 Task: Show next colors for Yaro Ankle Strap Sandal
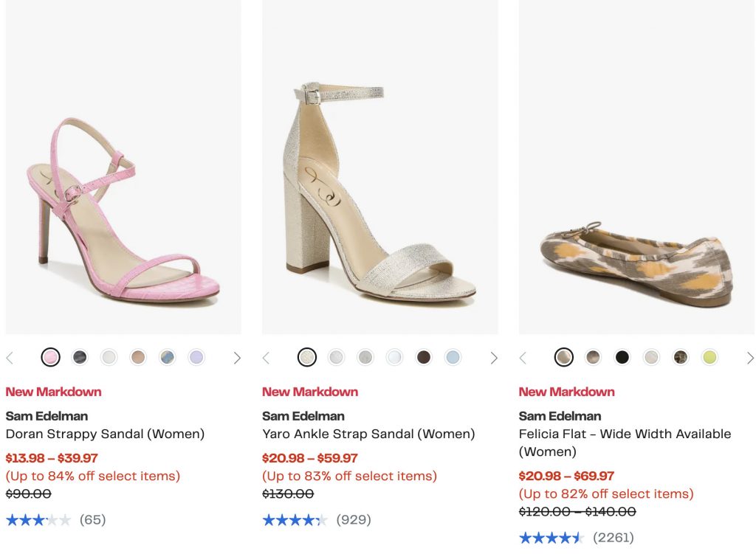[494, 358]
